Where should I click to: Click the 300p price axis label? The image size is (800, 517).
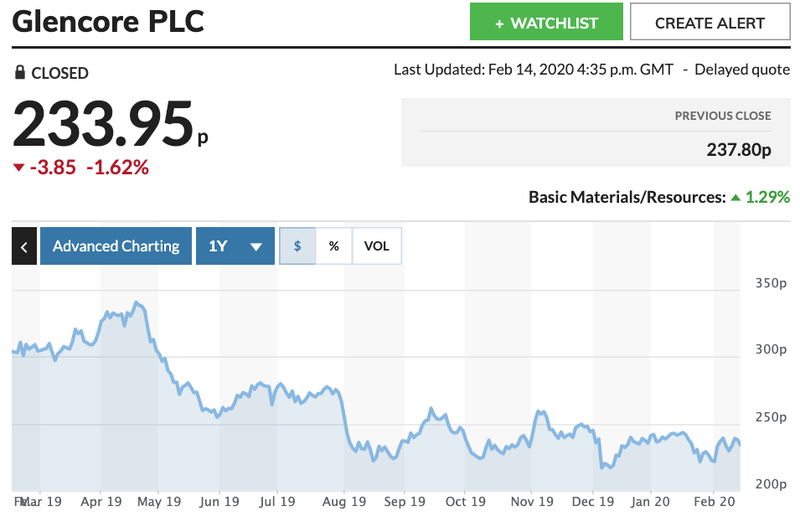(771, 350)
